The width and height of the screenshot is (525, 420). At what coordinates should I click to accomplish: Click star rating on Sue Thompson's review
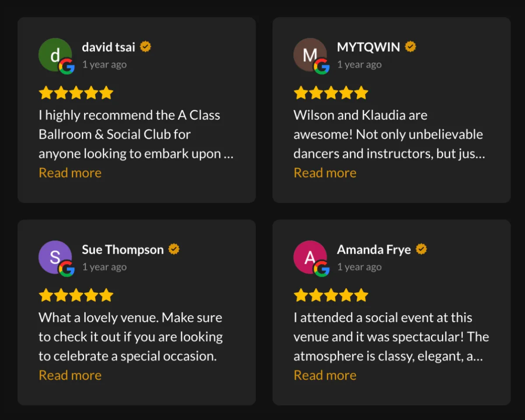(76, 295)
